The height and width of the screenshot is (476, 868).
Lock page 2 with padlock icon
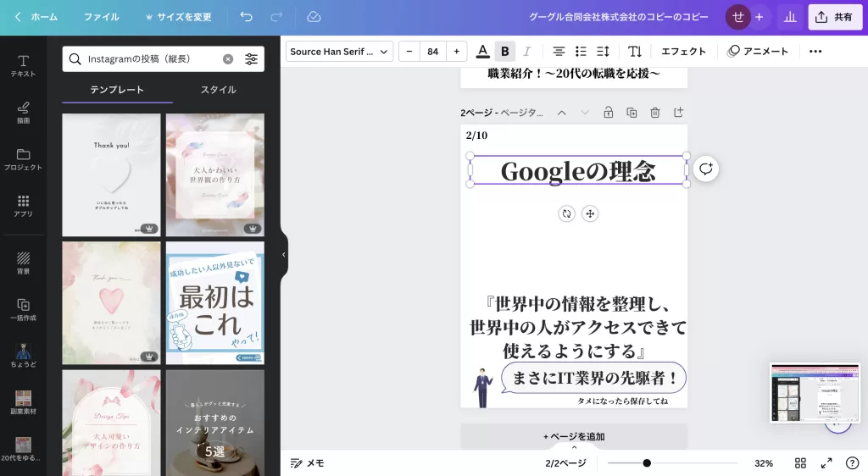tap(609, 113)
